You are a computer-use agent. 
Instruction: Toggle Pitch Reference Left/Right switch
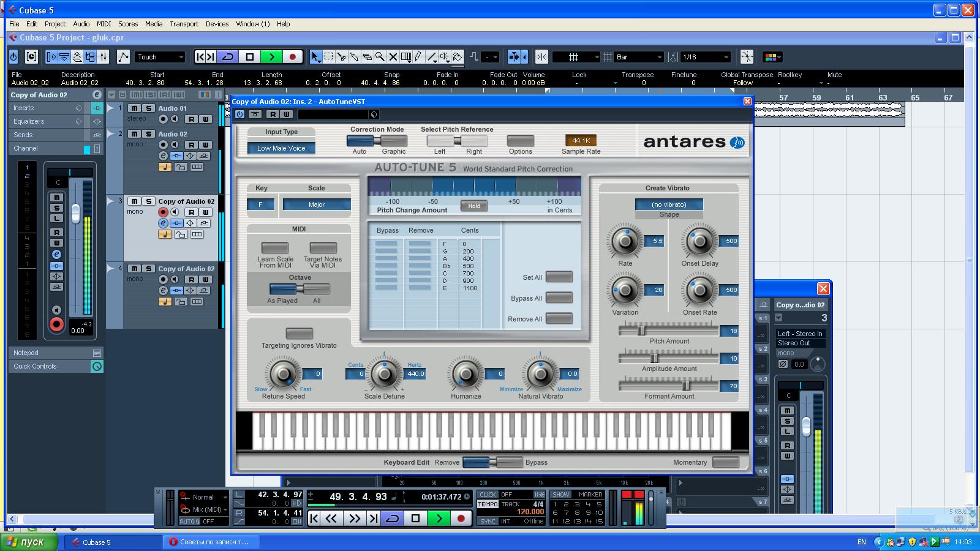tap(457, 141)
